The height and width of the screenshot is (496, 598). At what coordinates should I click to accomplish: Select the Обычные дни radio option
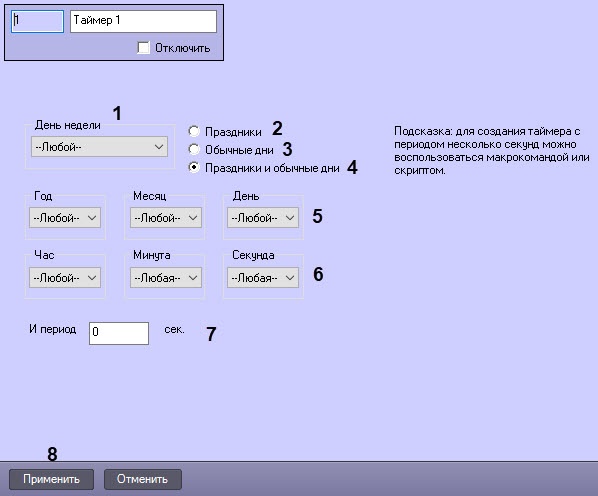194,149
